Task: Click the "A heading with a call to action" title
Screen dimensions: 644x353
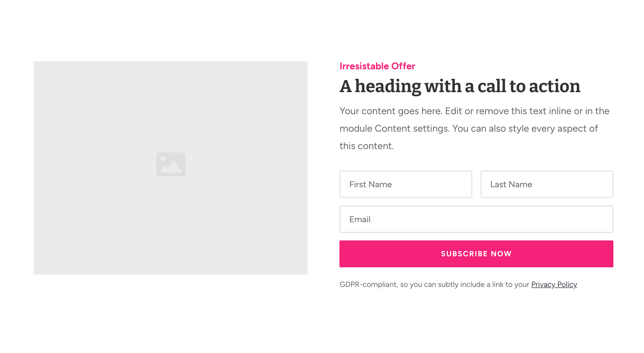Action: click(x=460, y=87)
